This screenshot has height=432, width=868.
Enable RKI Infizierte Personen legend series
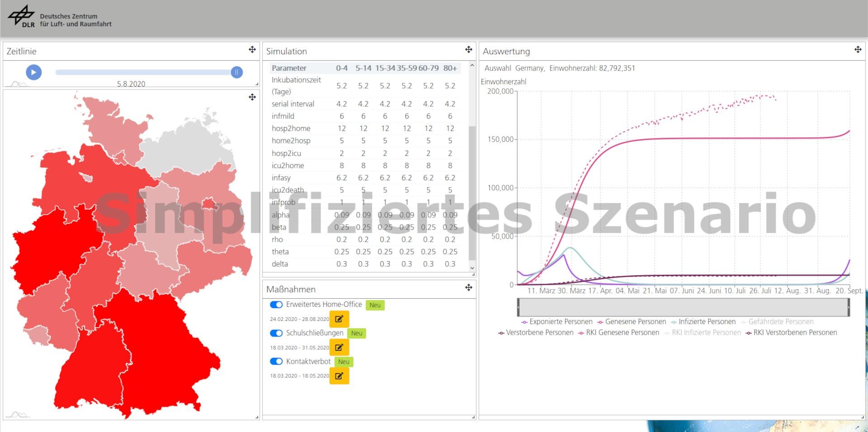click(x=703, y=333)
